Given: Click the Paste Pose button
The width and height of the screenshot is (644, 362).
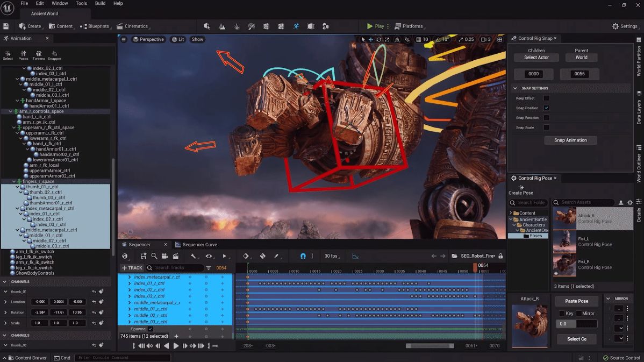Looking at the screenshot, I should (576, 301).
